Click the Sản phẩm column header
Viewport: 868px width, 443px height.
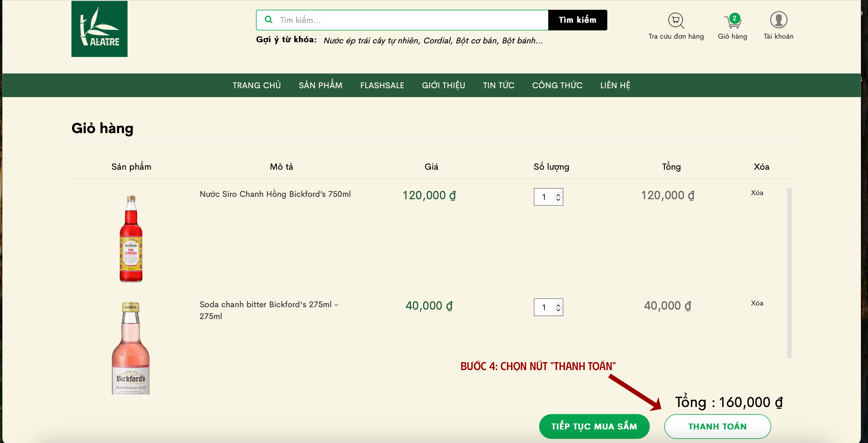pyautogui.click(x=131, y=167)
